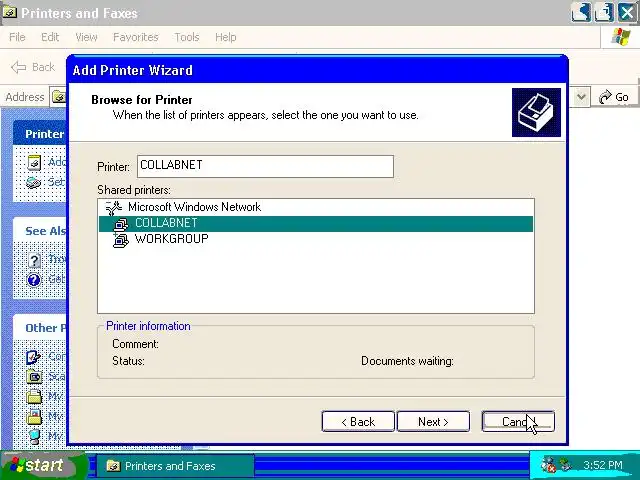Click the blue Get help icon in sidebar
640x480 pixels.
(34, 280)
